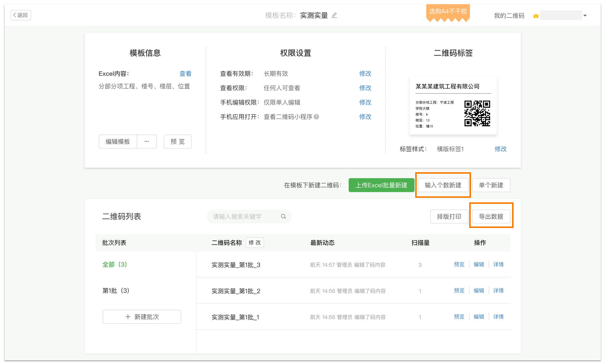Open 详情 for 实测实量_第1批_3

[x=498, y=264]
